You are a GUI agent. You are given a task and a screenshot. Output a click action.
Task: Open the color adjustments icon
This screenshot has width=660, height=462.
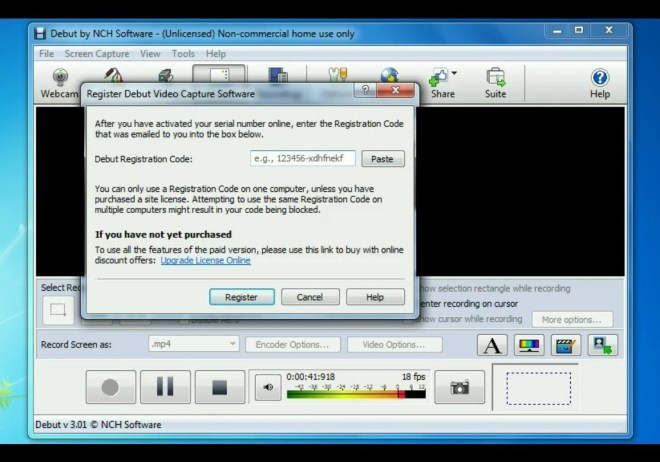(x=529, y=345)
